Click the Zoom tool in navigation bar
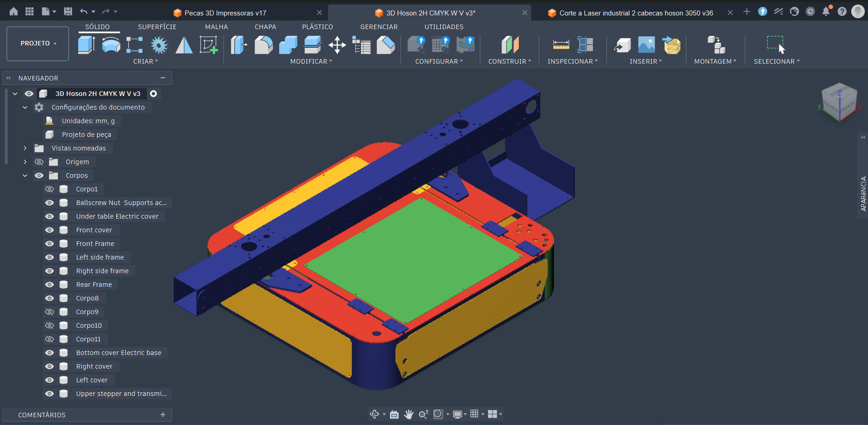Viewport: 868px width, 425px height. tap(423, 414)
